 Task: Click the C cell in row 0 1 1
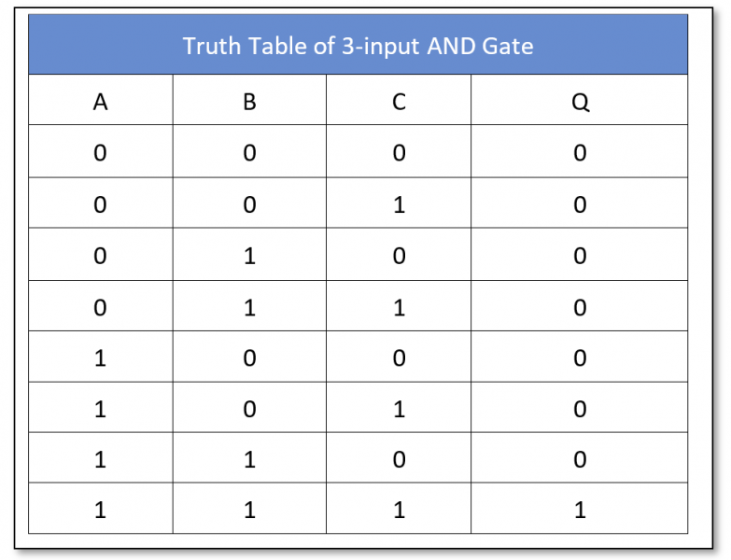(x=399, y=306)
